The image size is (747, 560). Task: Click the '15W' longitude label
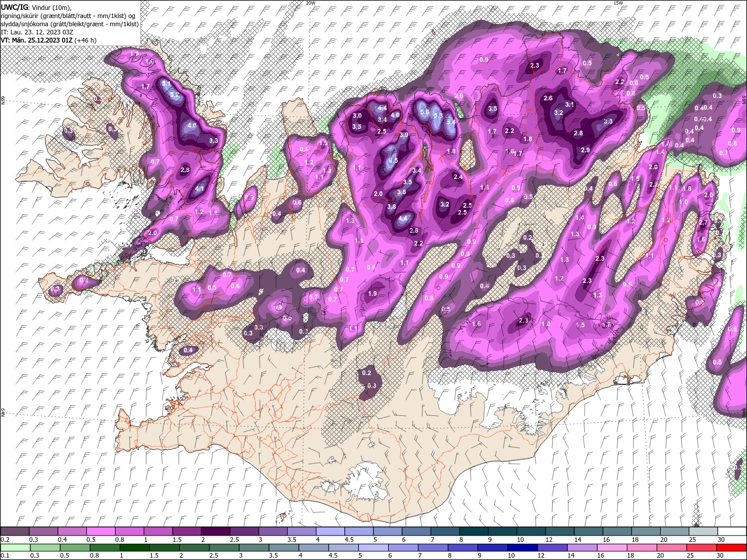click(618, 3)
